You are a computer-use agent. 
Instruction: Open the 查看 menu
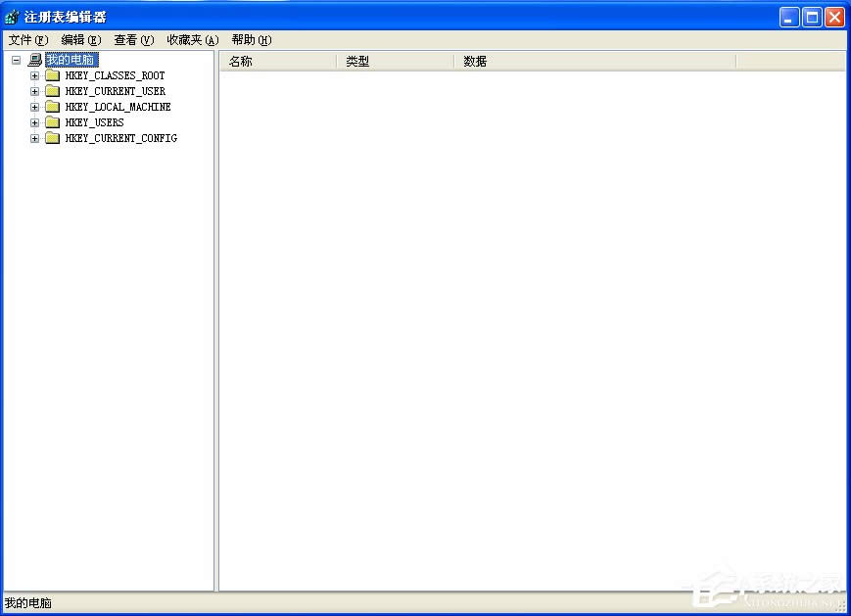[x=133, y=40]
